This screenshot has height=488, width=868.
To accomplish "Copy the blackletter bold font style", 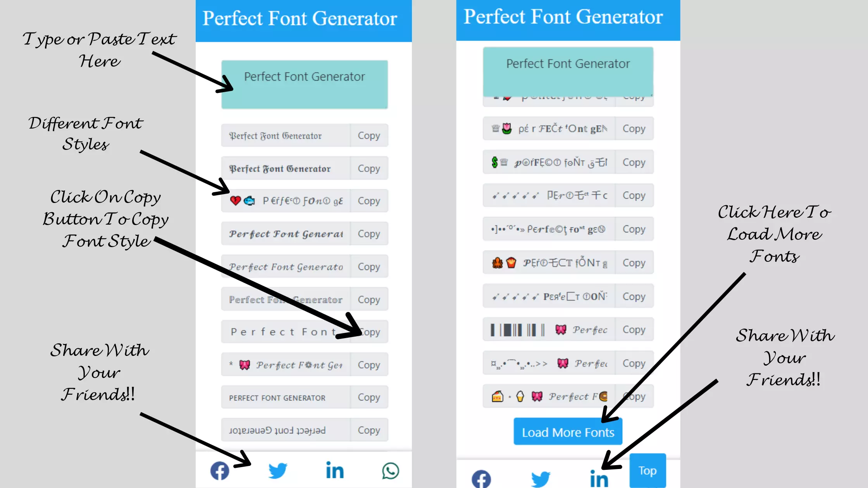I will pyautogui.click(x=369, y=168).
